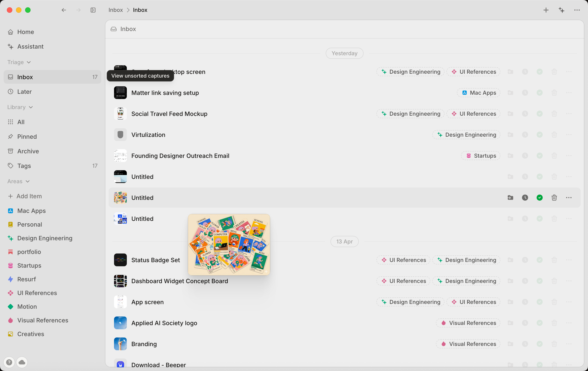Select Later in the sidebar
588x371 pixels.
(x=52, y=91)
